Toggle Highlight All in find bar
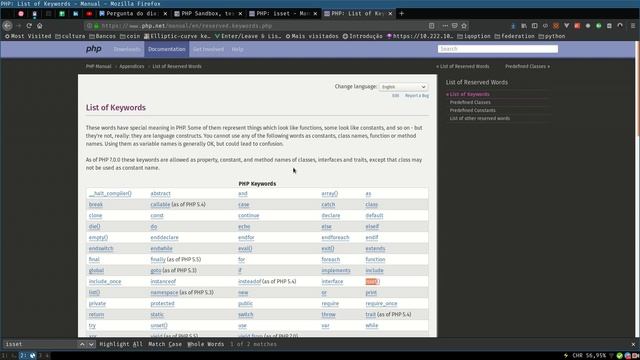The height and width of the screenshot is (360, 640). click(x=121, y=344)
